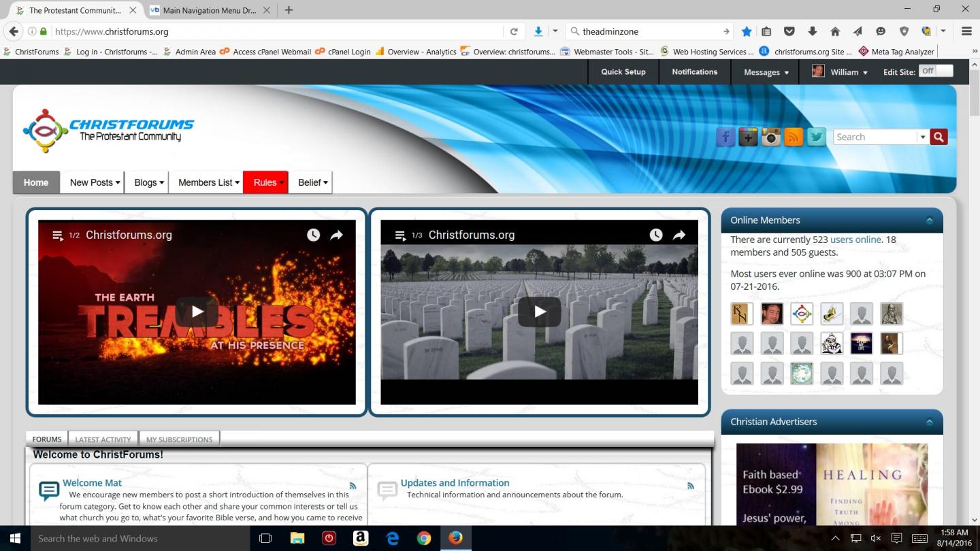The image size is (980, 551).
Task: Open the Admin Area bookmark
Action: point(189,52)
